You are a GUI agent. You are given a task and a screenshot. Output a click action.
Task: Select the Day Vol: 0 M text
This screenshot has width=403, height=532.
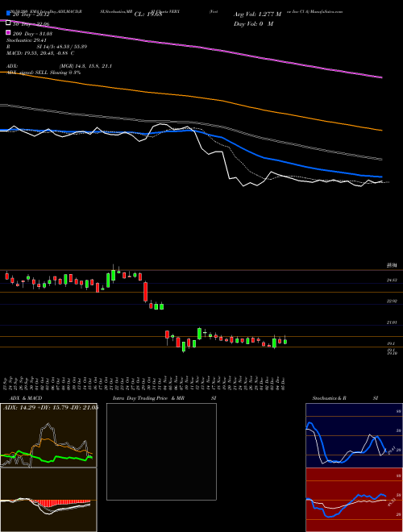253,23
